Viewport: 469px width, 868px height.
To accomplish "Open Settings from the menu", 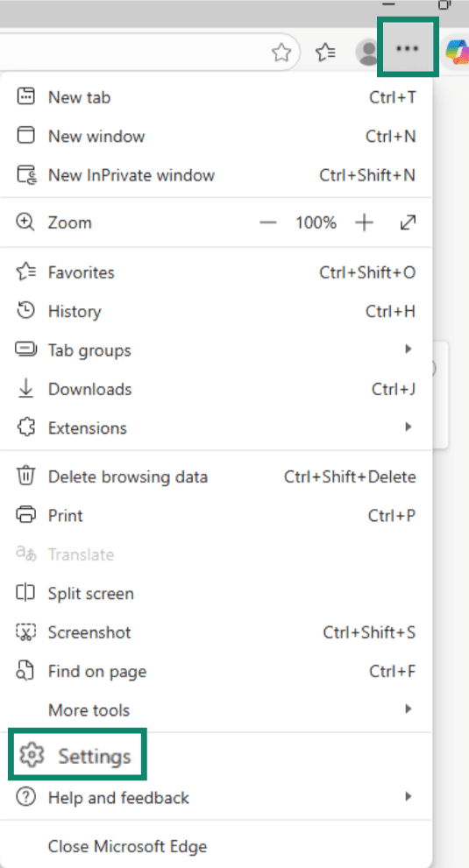I will pos(78,756).
